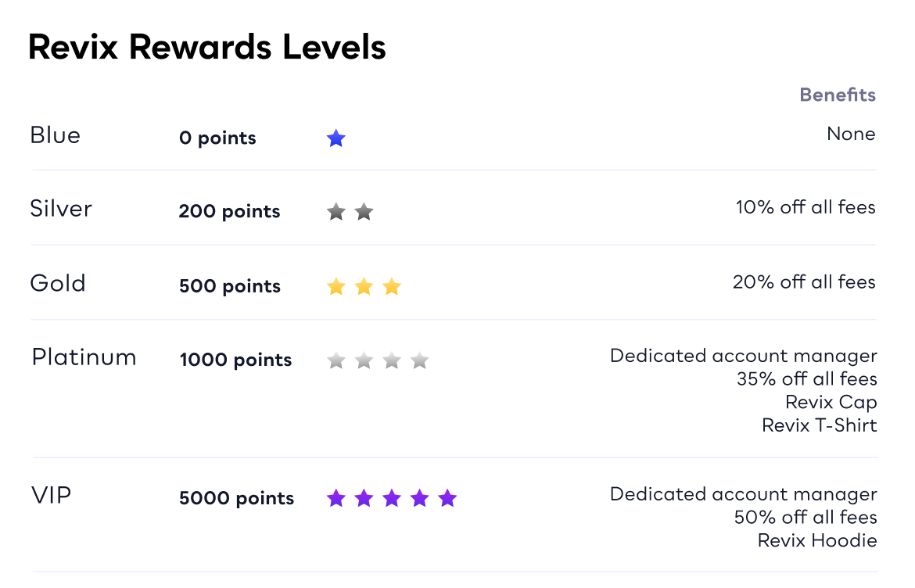Viewport: 915px width, 588px height.
Task: Click the fourth Platinum star
Action: [x=419, y=360]
